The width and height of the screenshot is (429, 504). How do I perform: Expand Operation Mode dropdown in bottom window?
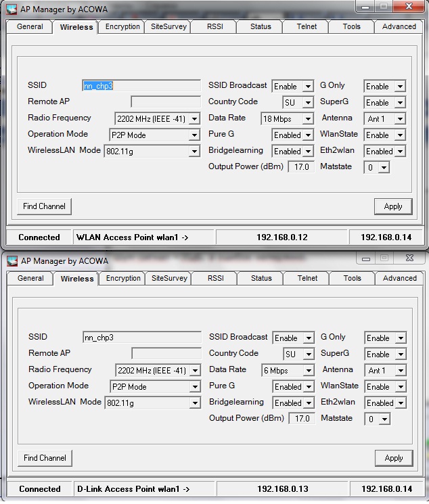coord(156,387)
